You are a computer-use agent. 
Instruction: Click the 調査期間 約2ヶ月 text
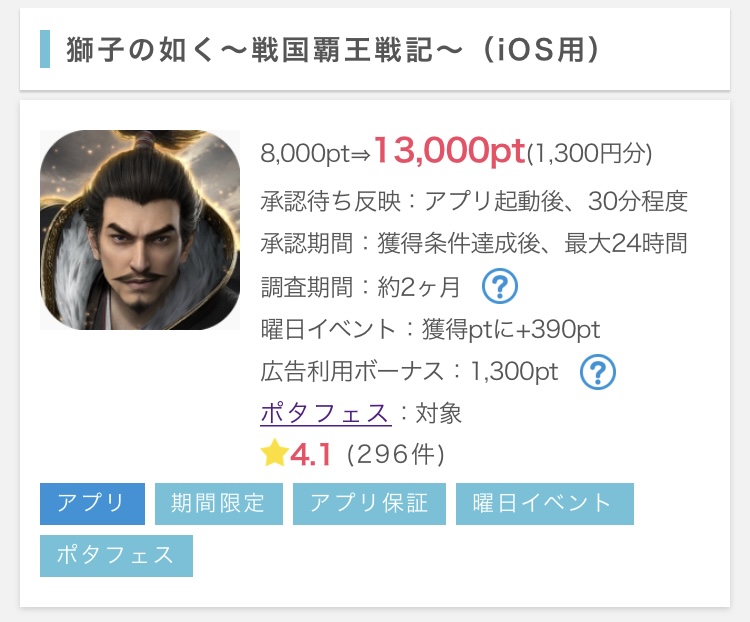point(360,287)
